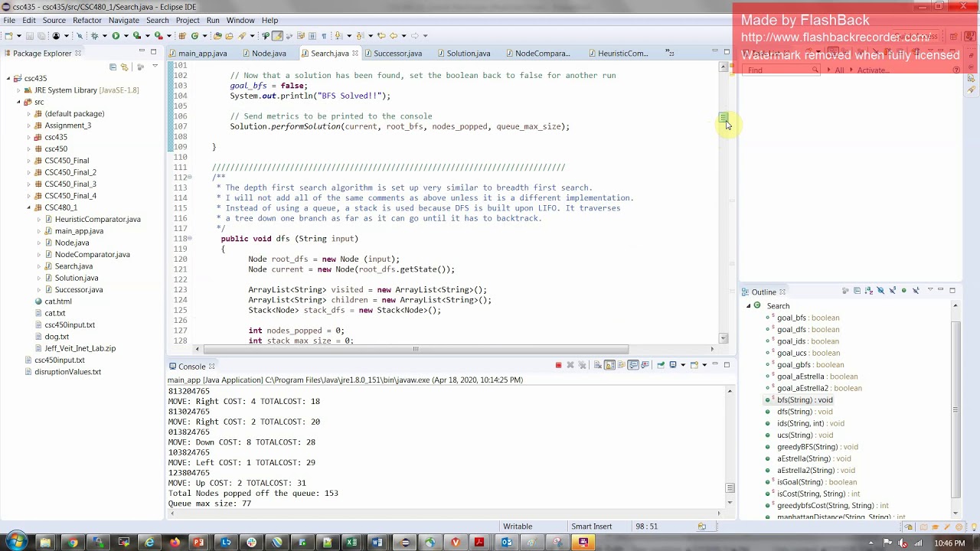Click the Console vertical scrollbar up arrow
Viewport: 980px width, 551px height.
pyautogui.click(x=730, y=391)
